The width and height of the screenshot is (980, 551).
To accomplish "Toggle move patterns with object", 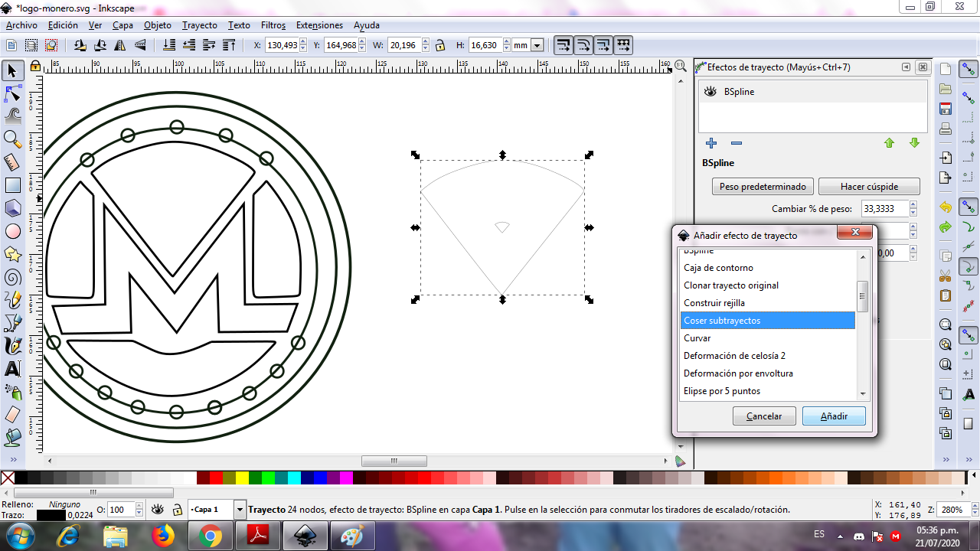I will tap(623, 45).
